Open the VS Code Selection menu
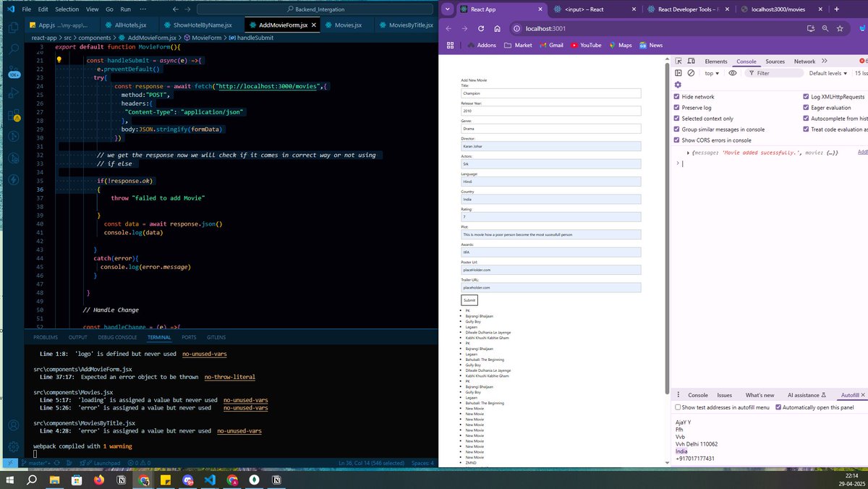Image resolution: width=868 pixels, height=489 pixels. coord(67,9)
